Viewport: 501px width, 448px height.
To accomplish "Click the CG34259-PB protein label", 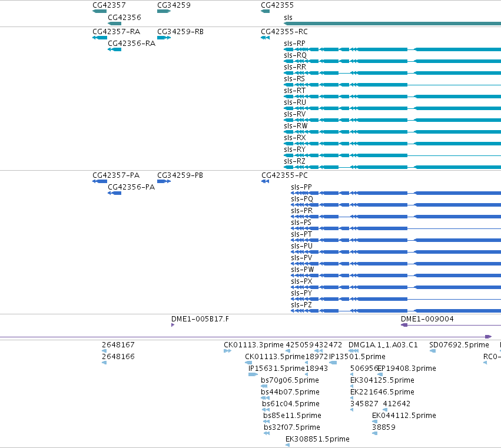I will coord(180,175).
